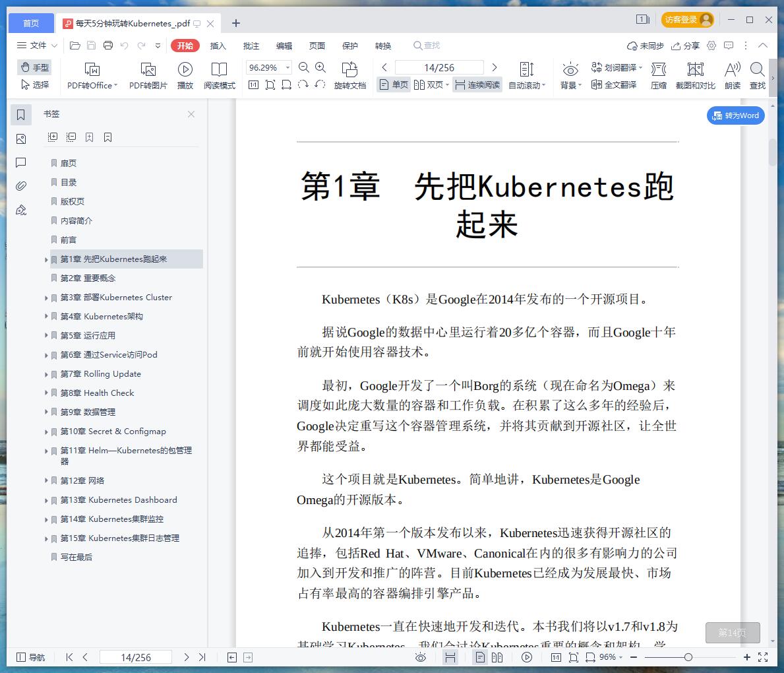
Task: Switch to the 页面 ribbon tab
Action: (317, 46)
